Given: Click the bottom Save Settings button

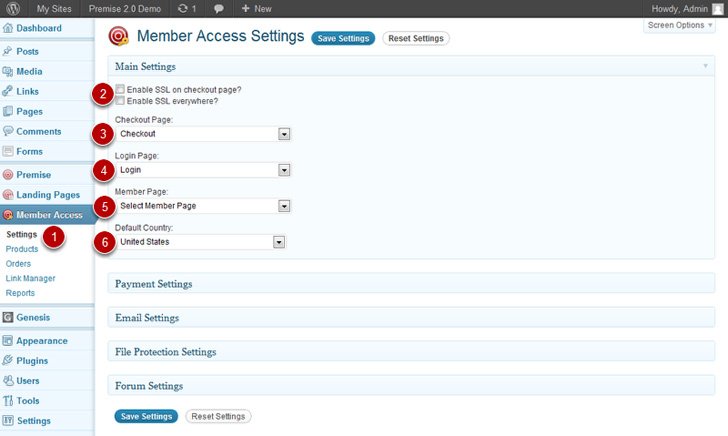Looking at the screenshot, I should 146,416.
